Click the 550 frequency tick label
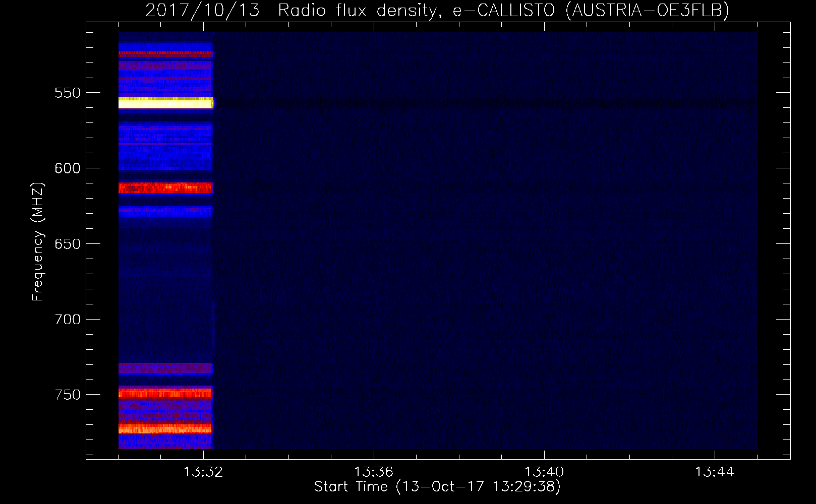This screenshot has width=816, height=504. (68, 93)
